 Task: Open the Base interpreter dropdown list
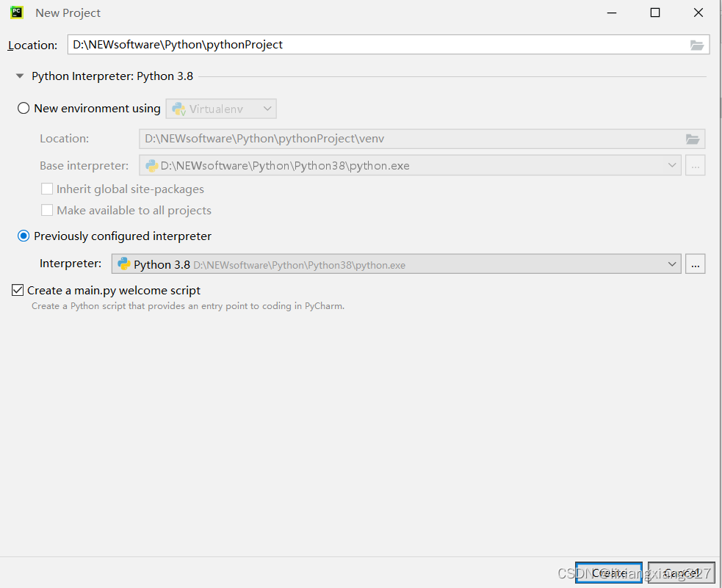pyautogui.click(x=672, y=165)
